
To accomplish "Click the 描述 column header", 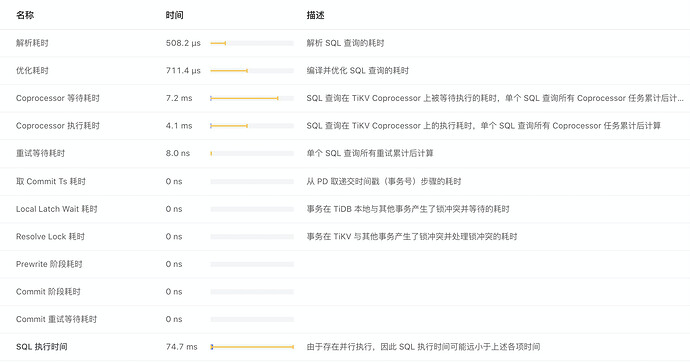I will pyautogui.click(x=316, y=15).
